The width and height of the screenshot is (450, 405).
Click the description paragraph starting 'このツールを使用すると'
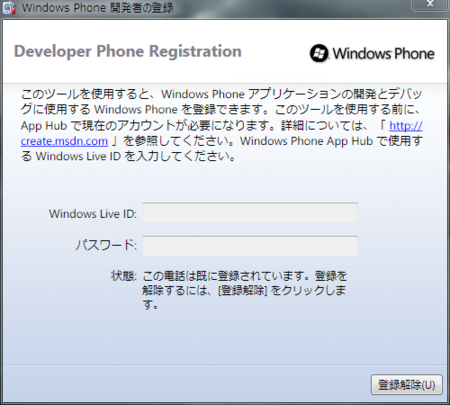point(222,125)
